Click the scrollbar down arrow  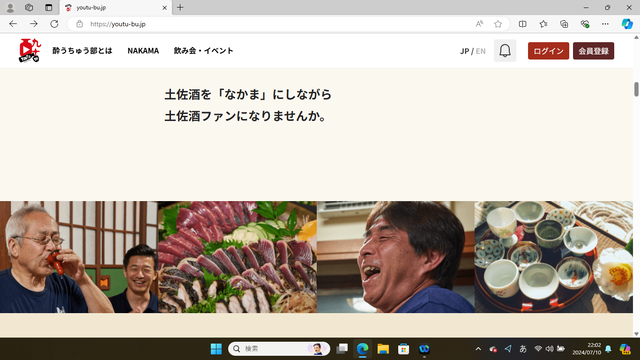(636, 334)
